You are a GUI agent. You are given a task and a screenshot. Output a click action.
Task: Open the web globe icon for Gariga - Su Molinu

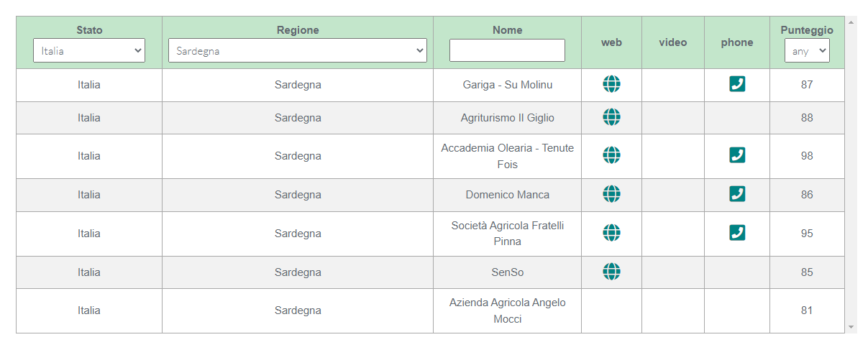pyautogui.click(x=611, y=84)
